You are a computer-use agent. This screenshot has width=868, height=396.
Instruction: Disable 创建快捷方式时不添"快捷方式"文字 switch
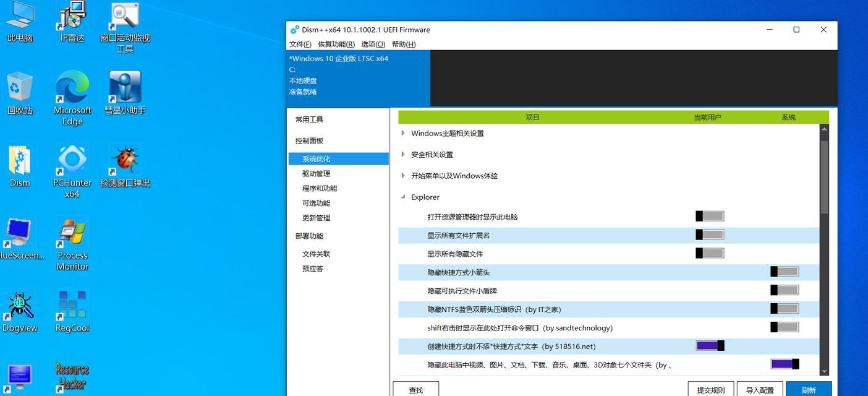[710, 346]
